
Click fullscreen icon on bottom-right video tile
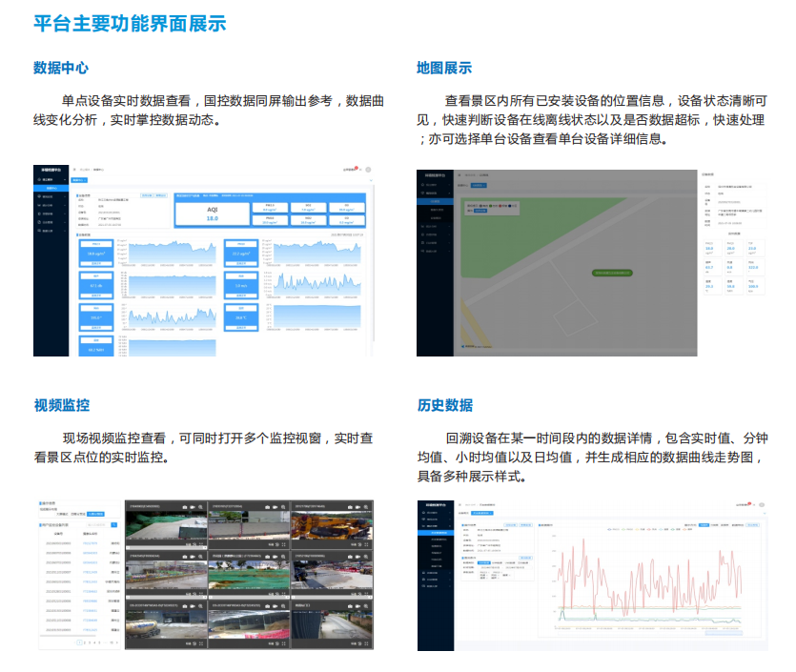pos(367,644)
